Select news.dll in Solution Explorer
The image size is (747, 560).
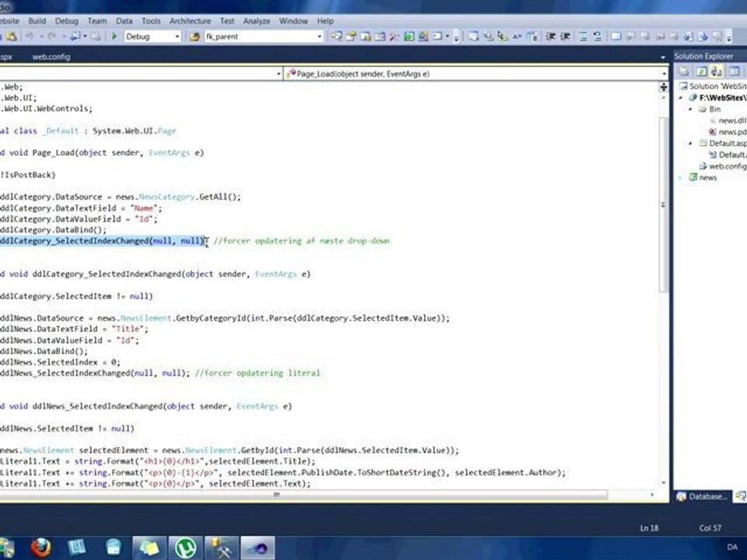728,121
